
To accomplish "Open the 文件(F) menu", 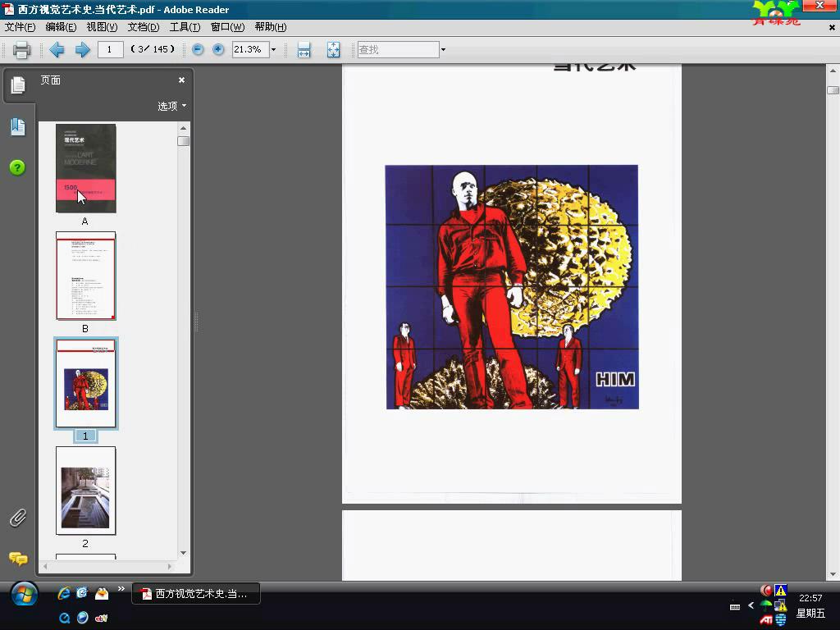I will click(x=20, y=27).
